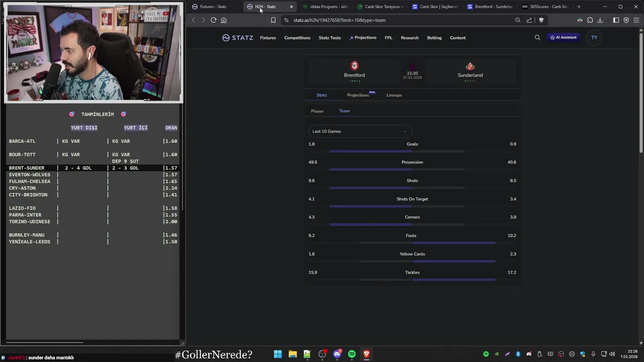Share this page using the share icon

pos(529,20)
